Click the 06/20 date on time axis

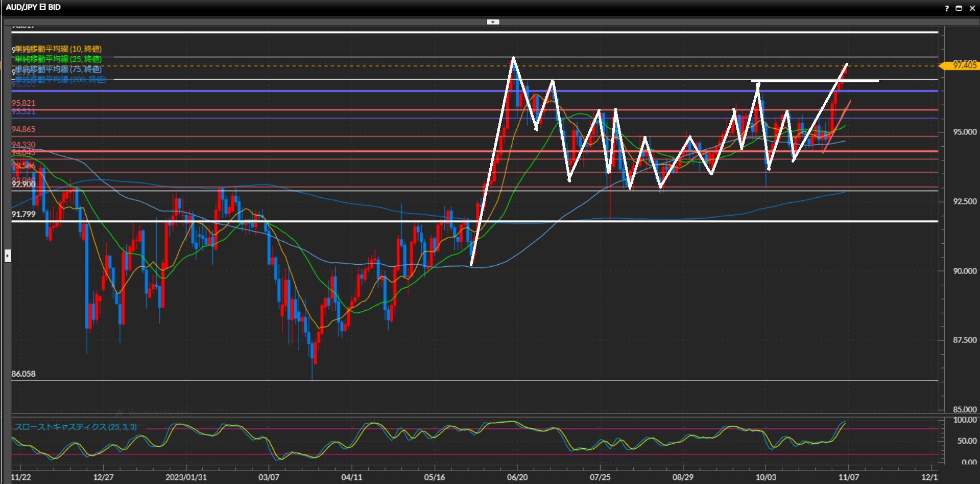tap(517, 477)
